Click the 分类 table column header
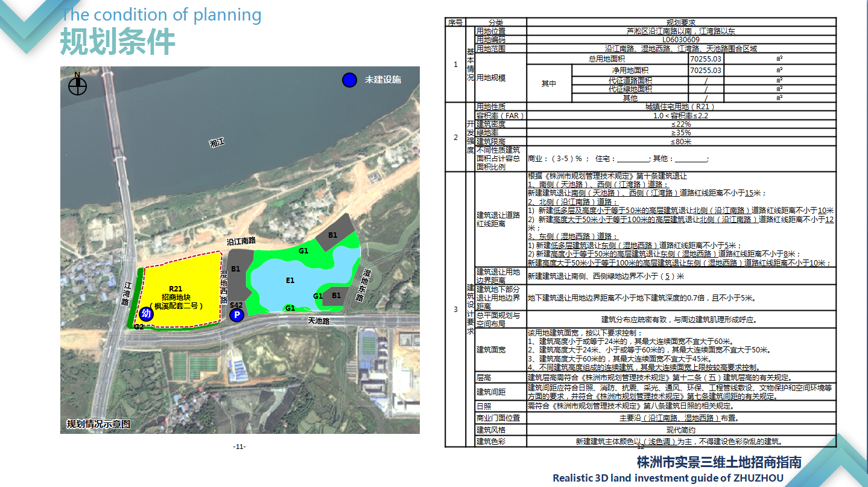Screen dimensions: 868x487 click(495, 22)
